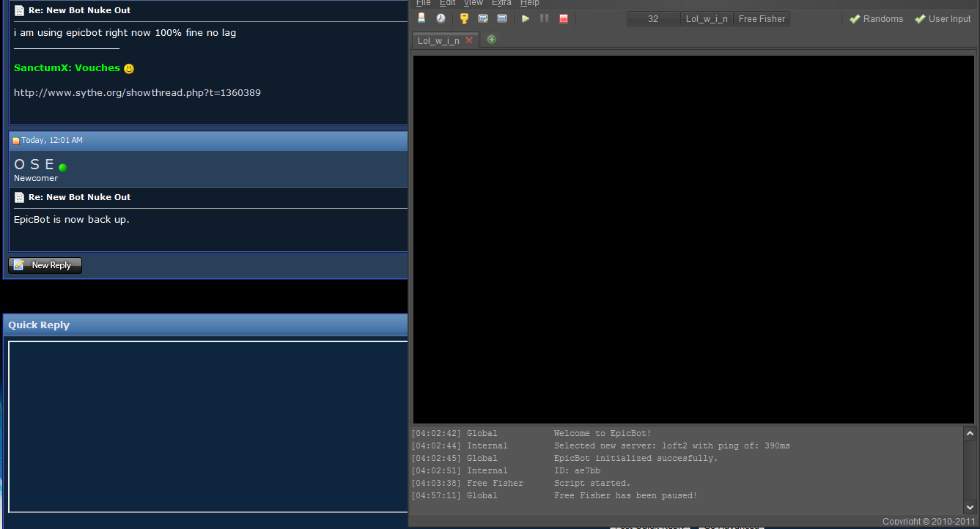Click the 'ID: ae7bb' log entry
Viewport: 980px width, 529px height.
(x=577, y=471)
